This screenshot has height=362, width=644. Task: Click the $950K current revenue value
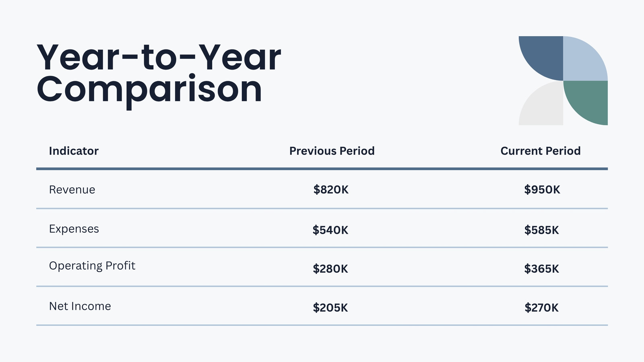(542, 189)
